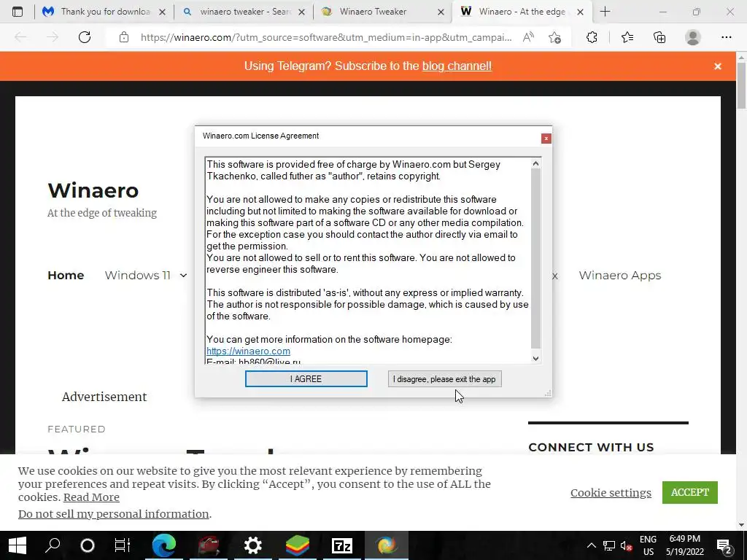
Task: Open Microsoft Edge from the taskbar
Action: [x=164, y=545]
